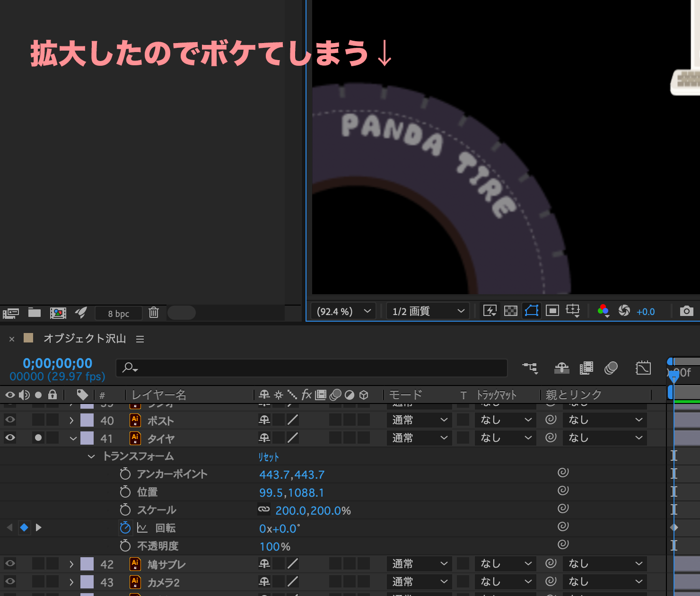Click the Scale constrain proportions link icon

tap(264, 509)
